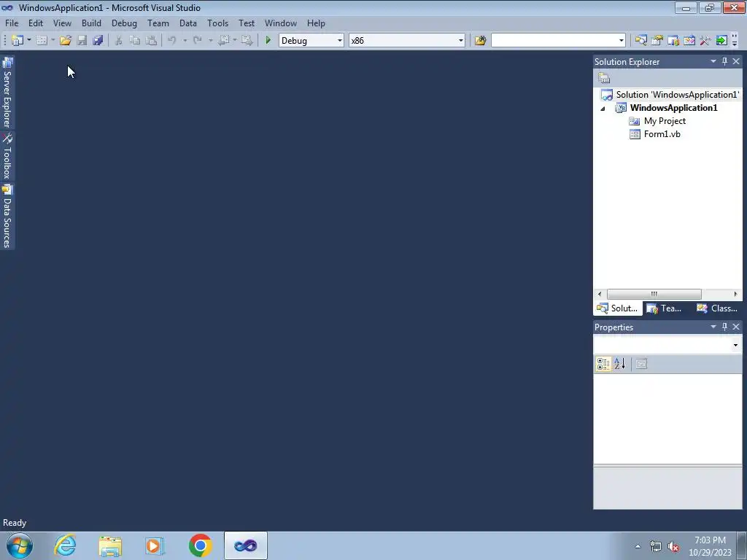Click Solution Explorer horizontal scrollbar thumb
This screenshot has width=747, height=560.
coord(654,295)
